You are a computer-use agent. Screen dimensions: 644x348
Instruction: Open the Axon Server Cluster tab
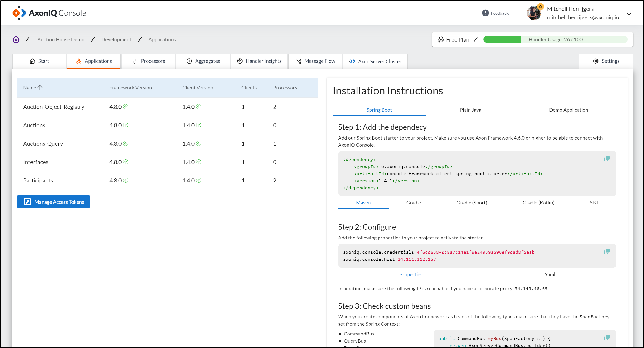[375, 61]
